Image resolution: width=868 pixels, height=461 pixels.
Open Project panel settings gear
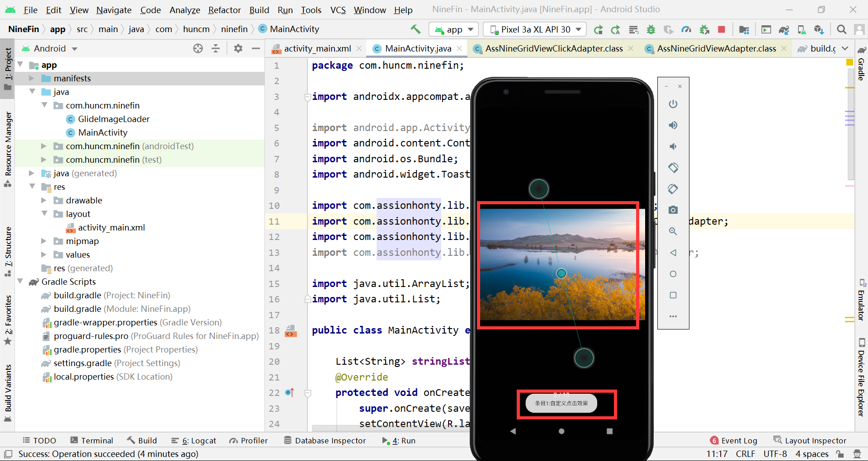tap(238, 48)
